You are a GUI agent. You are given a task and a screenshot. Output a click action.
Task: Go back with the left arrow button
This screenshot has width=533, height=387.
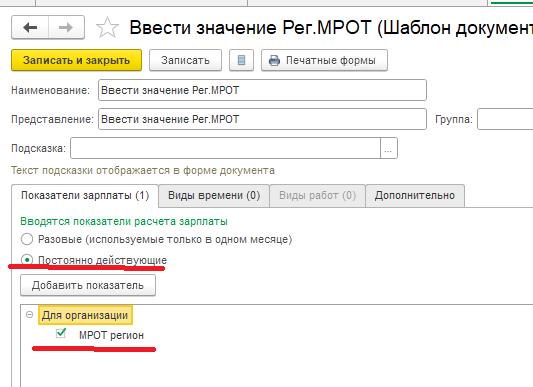tap(30, 27)
